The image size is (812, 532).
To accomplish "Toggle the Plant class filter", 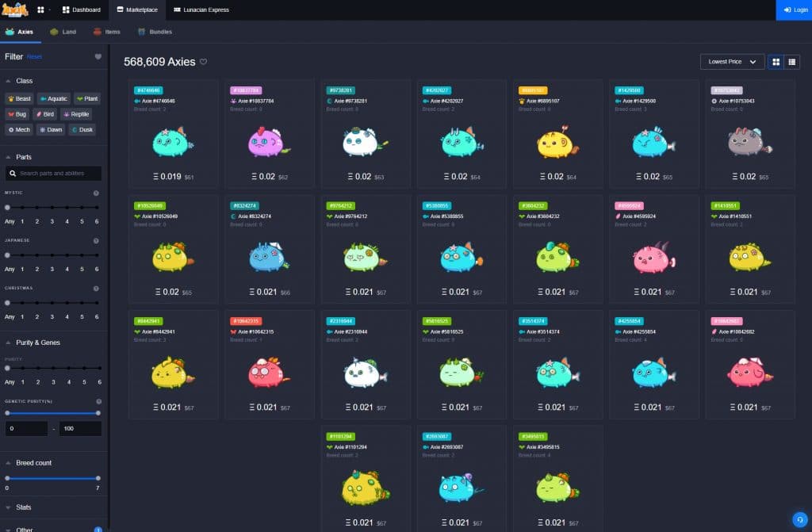I will pos(87,98).
